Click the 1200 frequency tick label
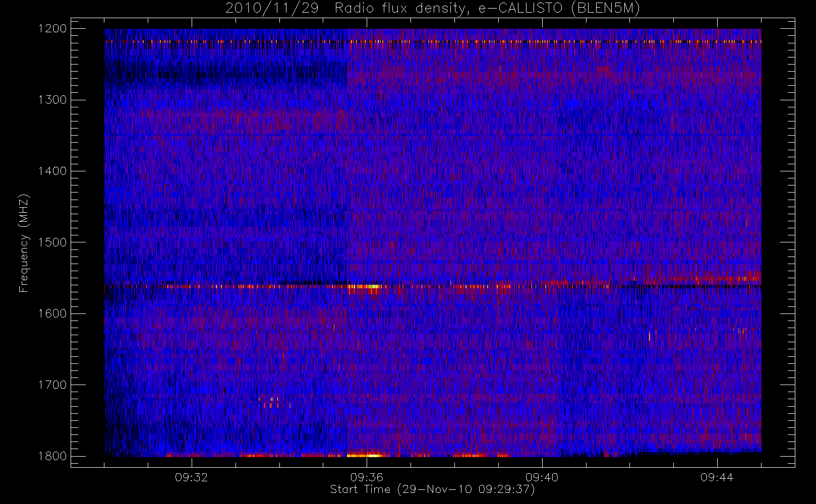 (52, 29)
